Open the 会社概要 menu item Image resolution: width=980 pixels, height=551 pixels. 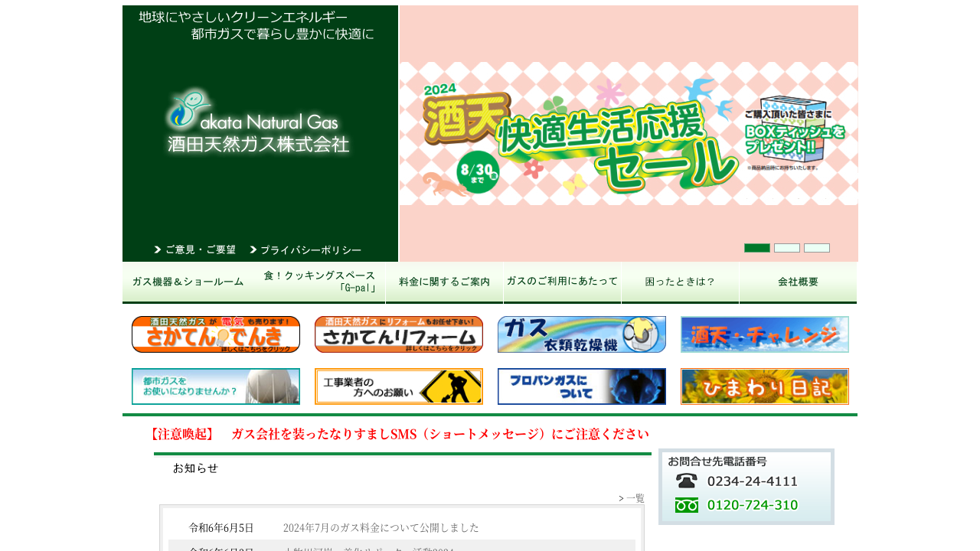[x=798, y=282]
